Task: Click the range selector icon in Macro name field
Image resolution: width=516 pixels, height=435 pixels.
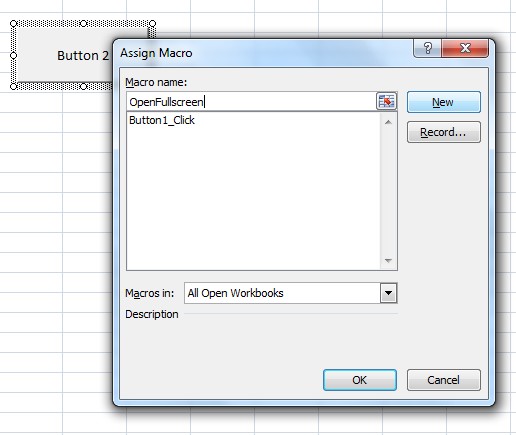Action: pyautogui.click(x=386, y=101)
